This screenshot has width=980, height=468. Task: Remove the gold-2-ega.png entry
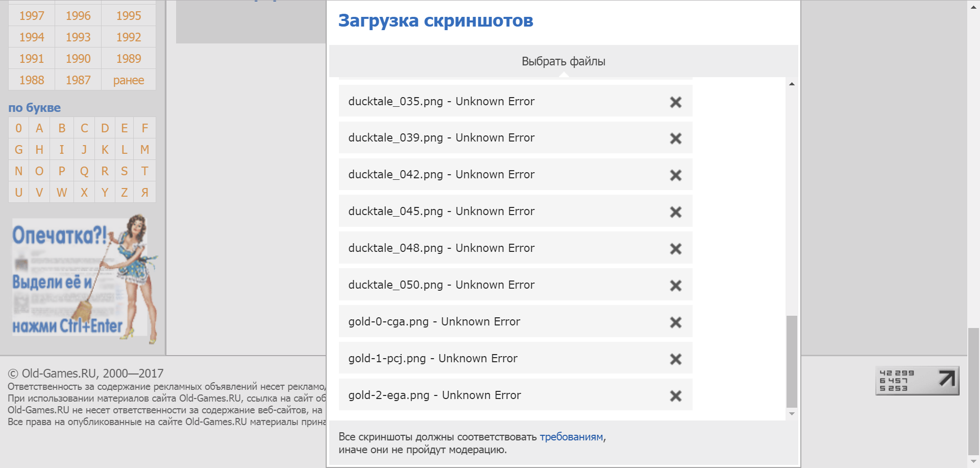tap(675, 396)
